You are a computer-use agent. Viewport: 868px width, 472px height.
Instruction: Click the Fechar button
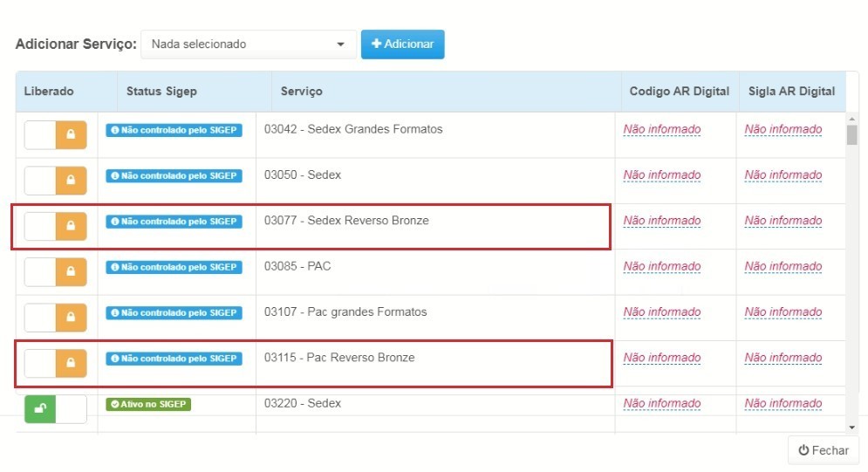click(x=824, y=450)
